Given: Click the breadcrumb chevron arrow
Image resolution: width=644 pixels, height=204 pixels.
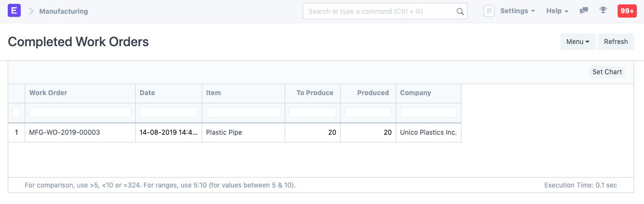Looking at the screenshot, I should pos(31,12).
